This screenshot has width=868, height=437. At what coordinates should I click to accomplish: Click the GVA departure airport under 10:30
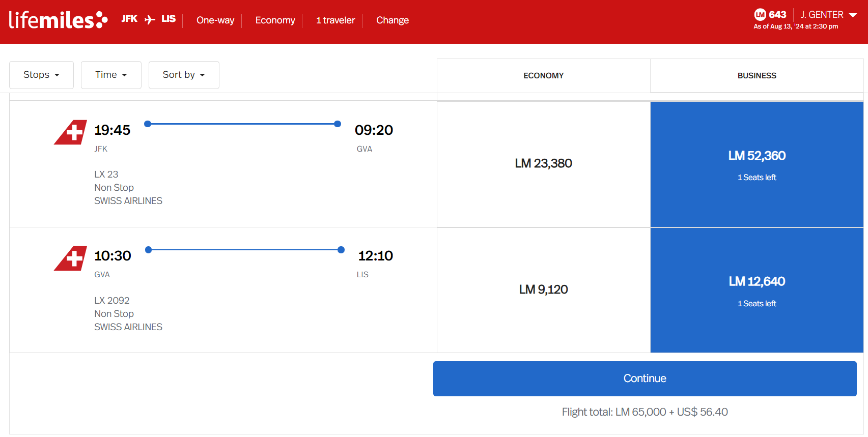pos(102,275)
